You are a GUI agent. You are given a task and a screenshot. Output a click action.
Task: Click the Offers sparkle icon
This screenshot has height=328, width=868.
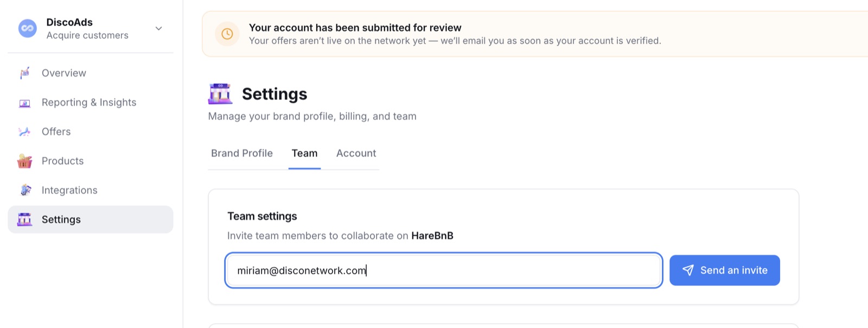click(x=24, y=131)
